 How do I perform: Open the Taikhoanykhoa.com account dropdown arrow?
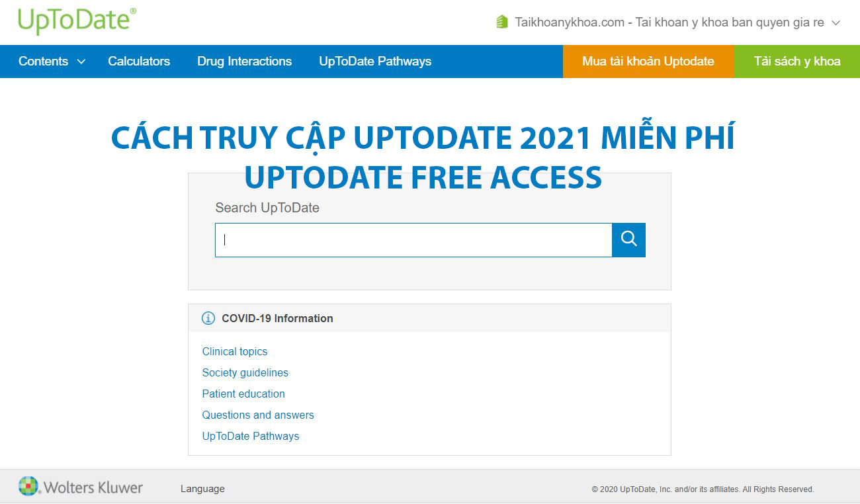pos(836,22)
